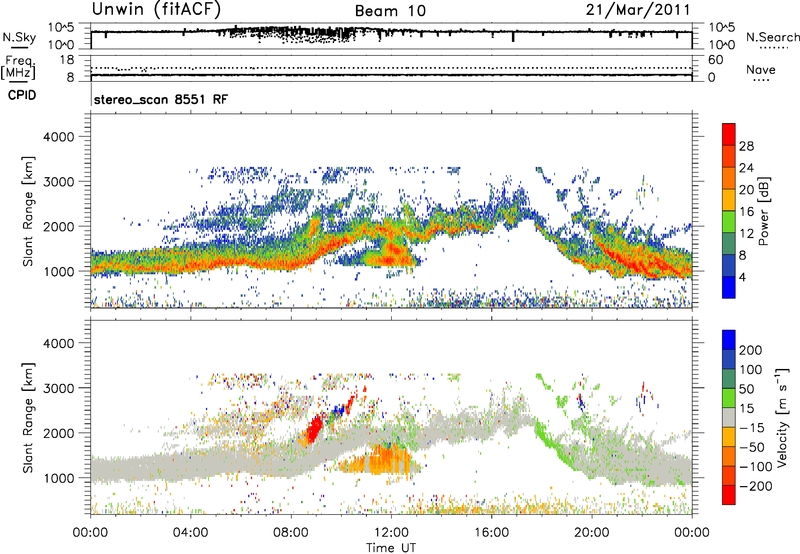Click the '20:00' time tick label
This screenshot has height=554, width=800.
[592, 533]
